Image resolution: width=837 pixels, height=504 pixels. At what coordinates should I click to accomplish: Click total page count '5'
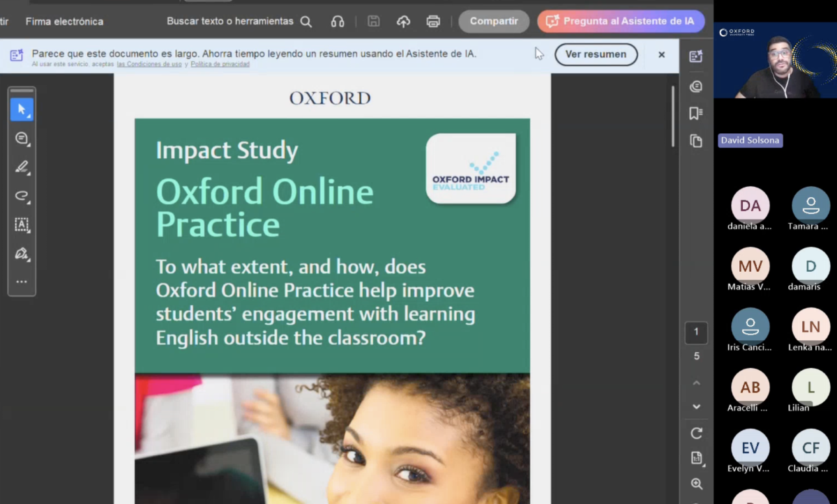click(x=696, y=356)
